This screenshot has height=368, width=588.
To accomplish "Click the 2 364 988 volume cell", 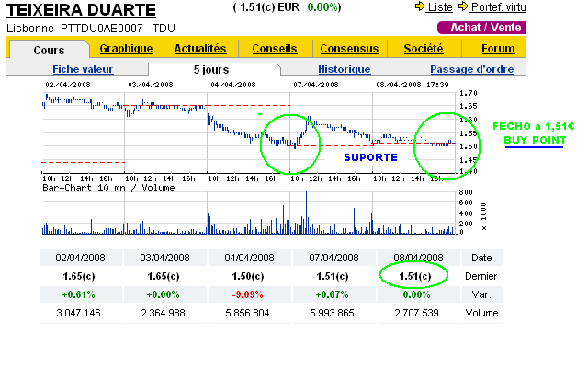I will coord(164,313).
